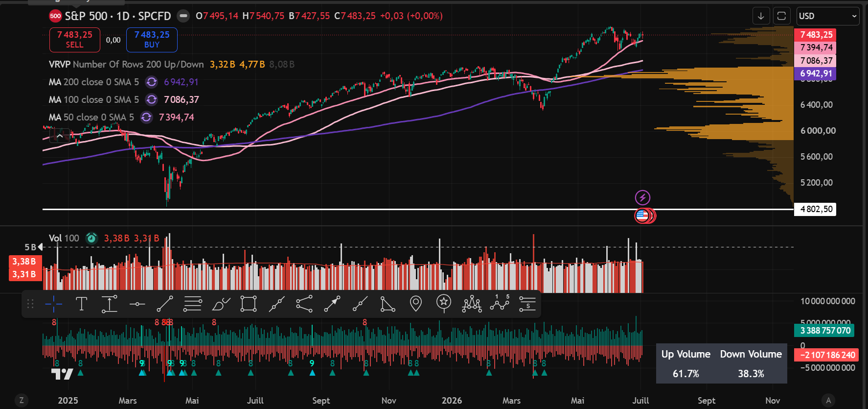Toggle the symbol status minus button
The image size is (868, 409).
coord(183,16)
